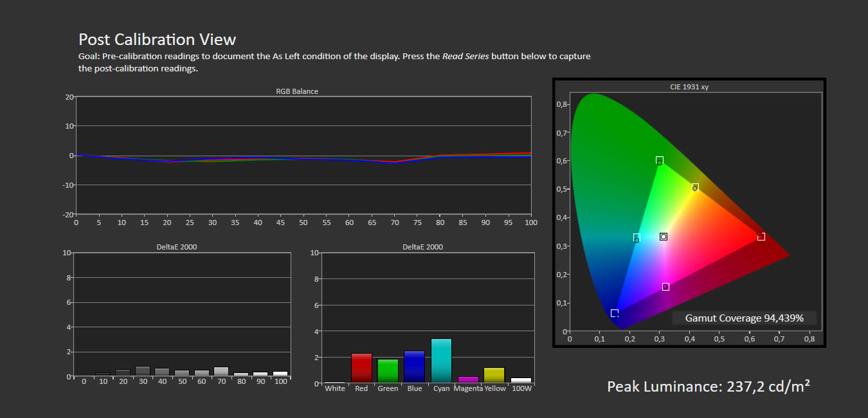Select the red target marker in the CIE diagram
Viewport: 868px width, 418px height.
[x=761, y=236]
